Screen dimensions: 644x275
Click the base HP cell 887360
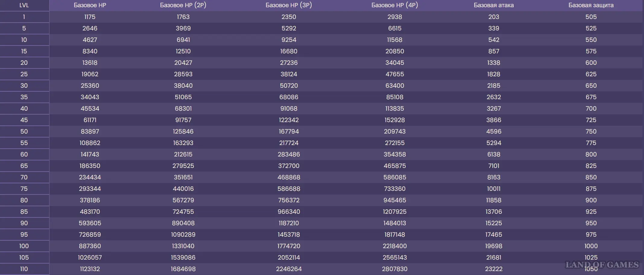pos(90,246)
